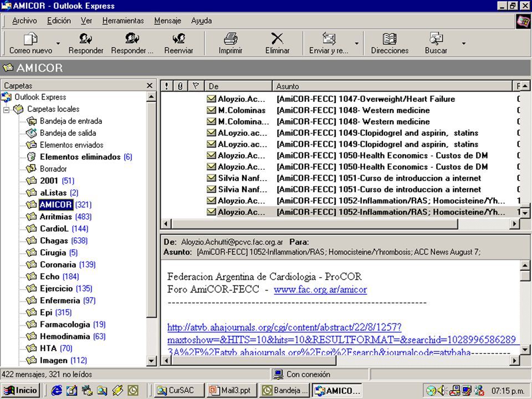Select first M.Colominas 1048 Western medicine message
The width and height of the screenshot is (532, 399).
[339, 110]
